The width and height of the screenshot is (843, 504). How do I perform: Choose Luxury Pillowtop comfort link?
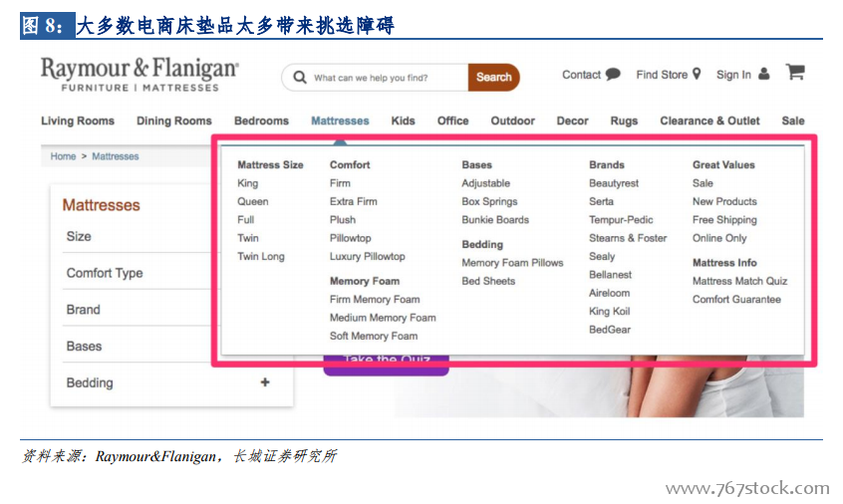coord(368,256)
